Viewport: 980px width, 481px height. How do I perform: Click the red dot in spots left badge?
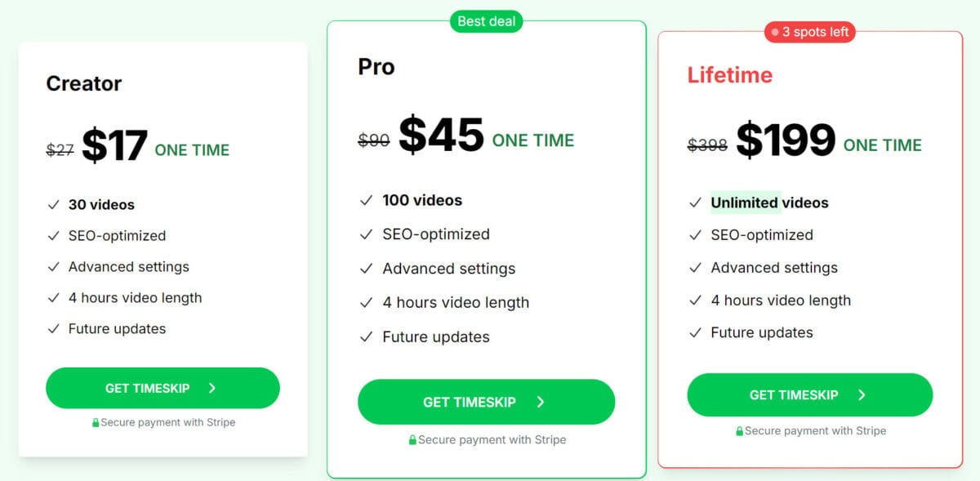[x=775, y=33]
